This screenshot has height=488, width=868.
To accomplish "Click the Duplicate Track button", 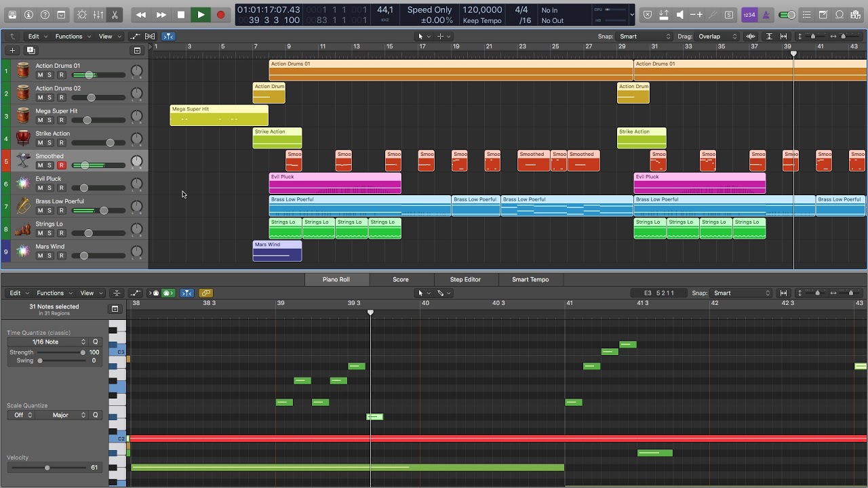I will [x=31, y=50].
